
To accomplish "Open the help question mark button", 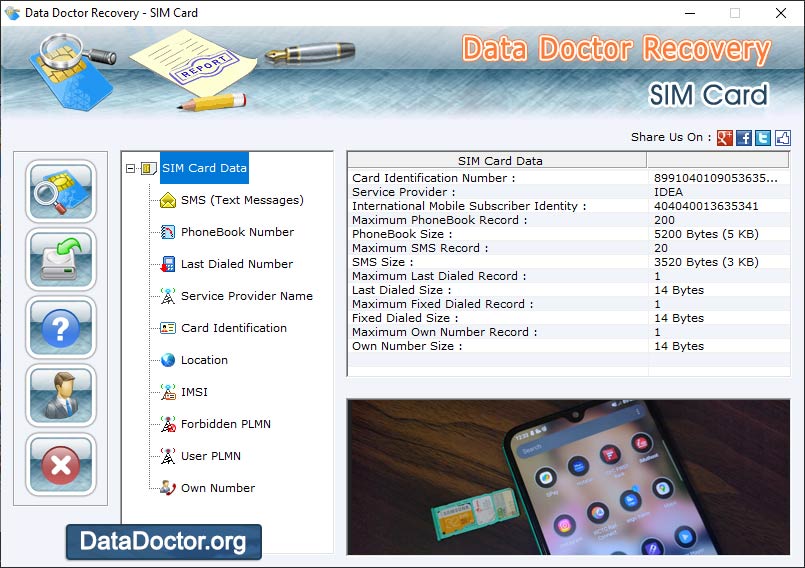I will click(61, 328).
